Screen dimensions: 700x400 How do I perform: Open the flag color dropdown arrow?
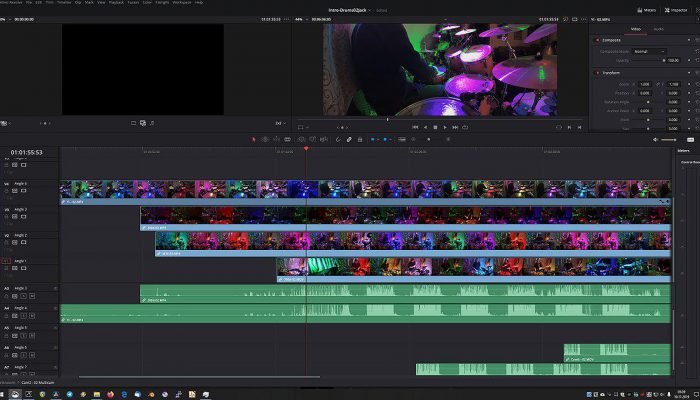378,139
